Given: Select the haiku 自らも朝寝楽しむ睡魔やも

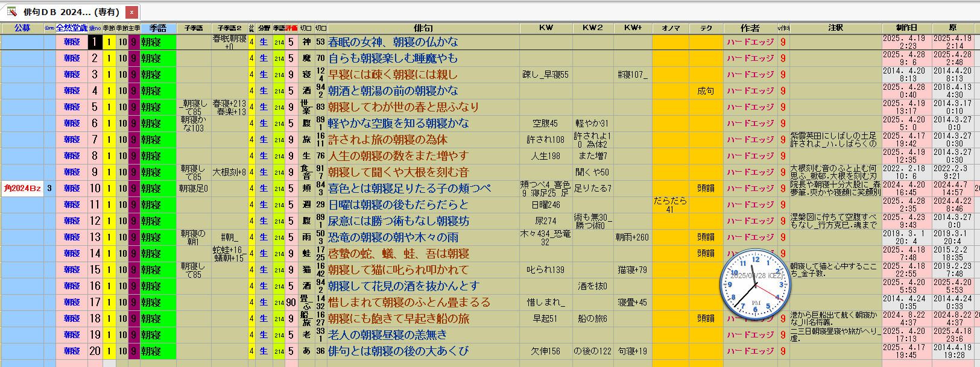Looking at the screenshot, I should [x=393, y=58].
